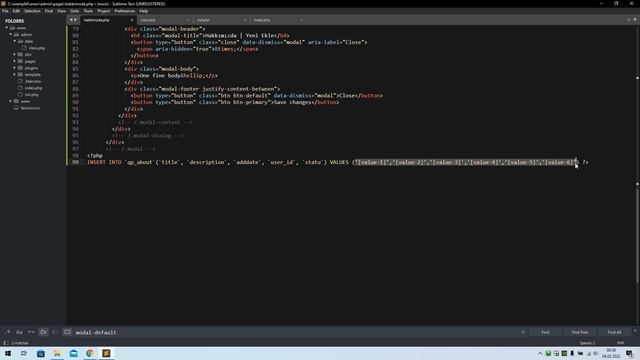The width and height of the screenshot is (640, 360).
Task: Collapse the data folder in sidebar
Action: pos(15,41)
